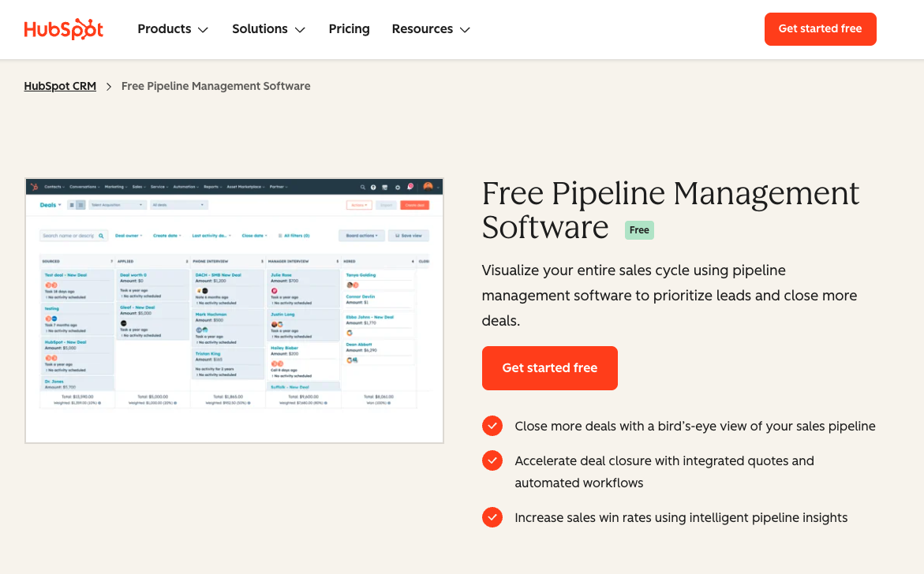Expand the Products dropdown menu
Screen dimensions: 924x574
coord(173,29)
